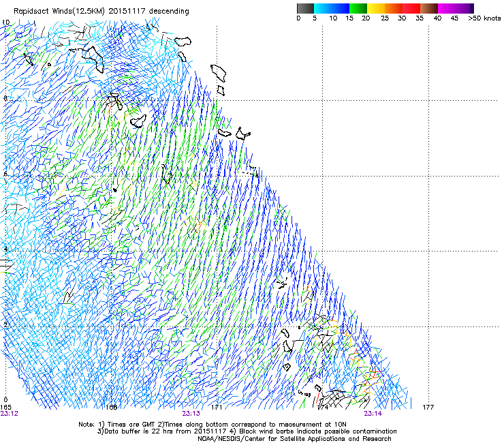Click the latitude label '8' on left axis
Viewport: 504px width, 443px height.
pyautogui.click(x=5, y=98)
